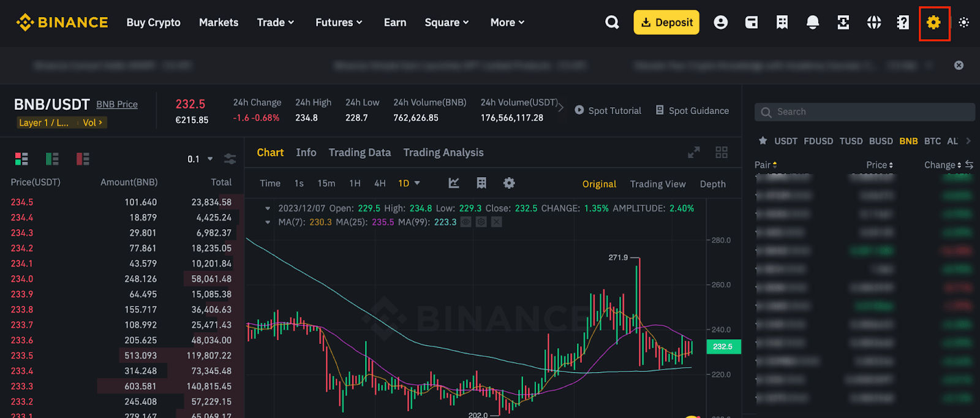Image resolution: width=980 pixels, height=418 pixels.
Task: Expand chart to fullscreen
Action: [694, 153]
